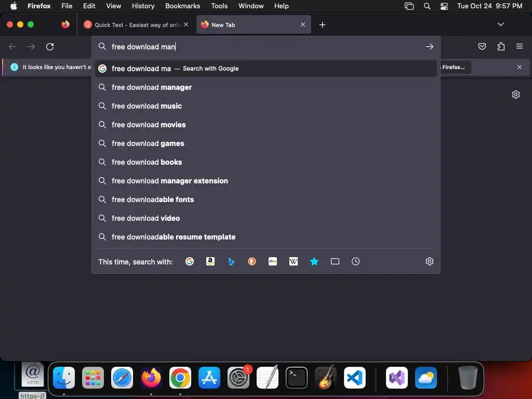Search this time with eBay icon
This screenshot has height=399, width=532.
(273, 261)
